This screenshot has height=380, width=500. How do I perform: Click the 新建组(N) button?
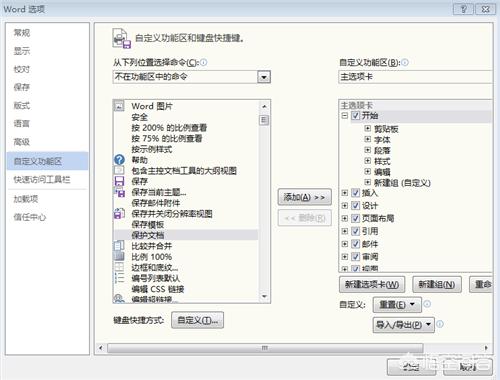[437, 284]
